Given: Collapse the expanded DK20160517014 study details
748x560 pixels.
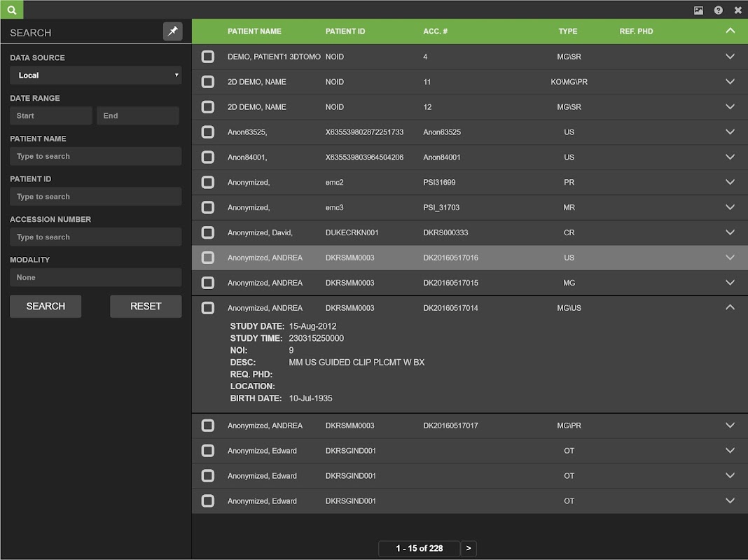Looking at the screenshot, I should pyautogui.click(x=730, y=308).
